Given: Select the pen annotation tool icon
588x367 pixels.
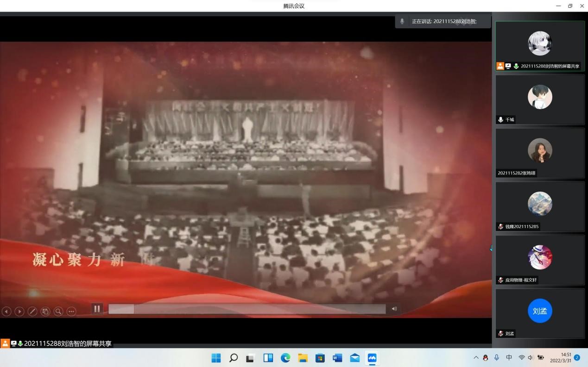Looking at the screenshot, I should point(32,311).
